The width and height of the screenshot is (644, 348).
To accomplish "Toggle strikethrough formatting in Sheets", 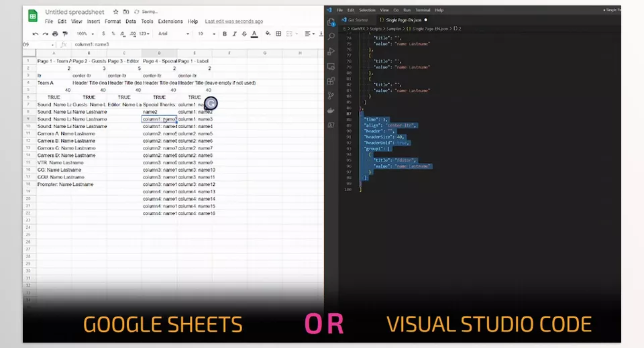I will 244,34.
